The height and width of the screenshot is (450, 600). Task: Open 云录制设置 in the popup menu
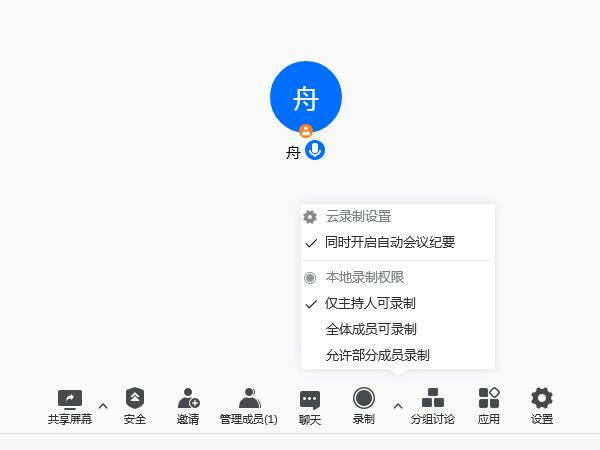pyautogui.click(x=358, y=217)
